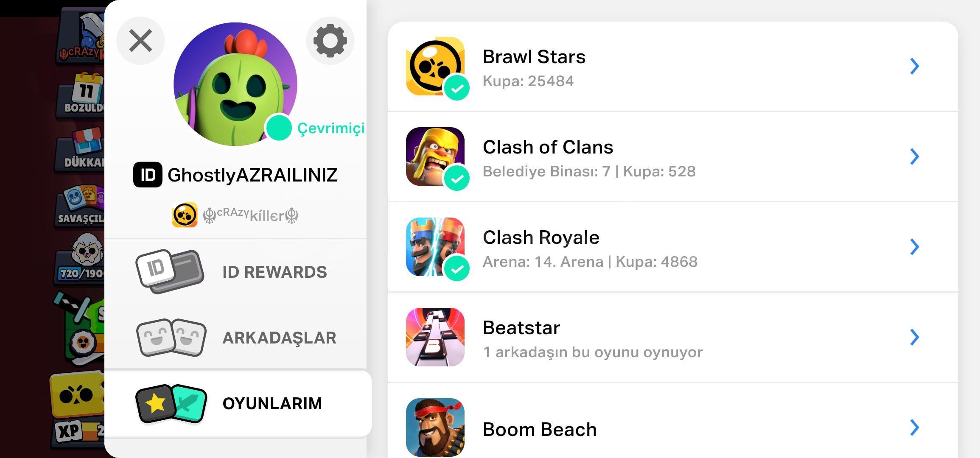This screenshot has height=458, width=980.
Task: Tap the green checkmark on Clash Royale
Action: [x=457, y=269]
